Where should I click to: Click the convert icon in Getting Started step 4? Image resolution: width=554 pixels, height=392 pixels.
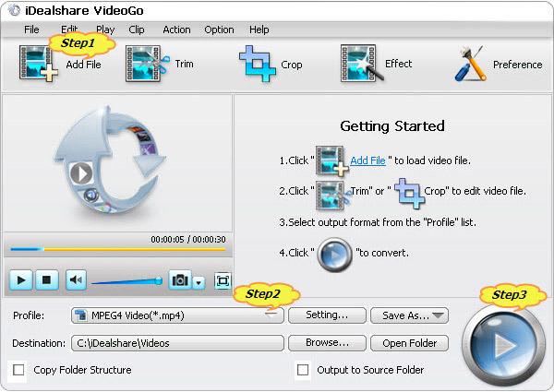tap(334, 255)
